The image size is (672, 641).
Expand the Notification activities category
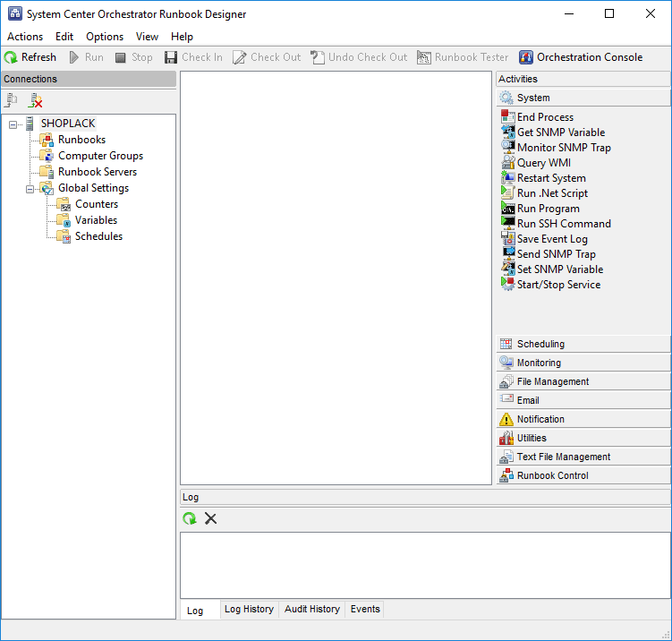click(583, 419)
